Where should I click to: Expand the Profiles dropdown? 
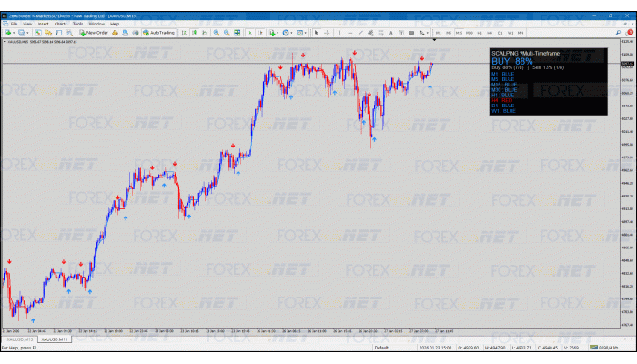[29, 33]
